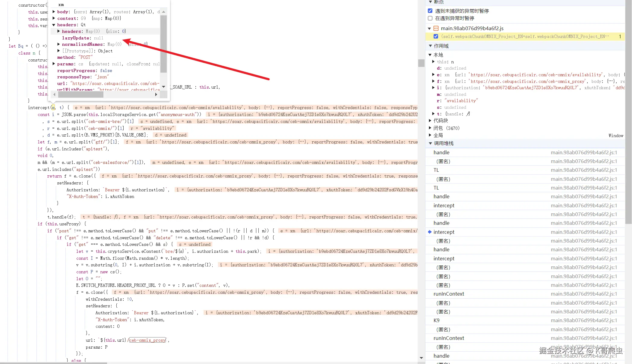Expand the body property in the xm popup

[54, 12]
